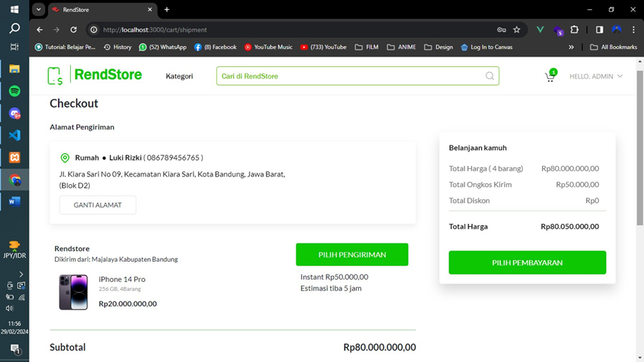
Task: Click the address bar URL
Action: pos(155,29)
